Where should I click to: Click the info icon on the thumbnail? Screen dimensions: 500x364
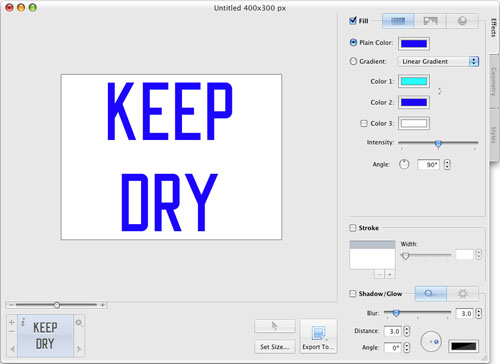[x=23, y=322]
